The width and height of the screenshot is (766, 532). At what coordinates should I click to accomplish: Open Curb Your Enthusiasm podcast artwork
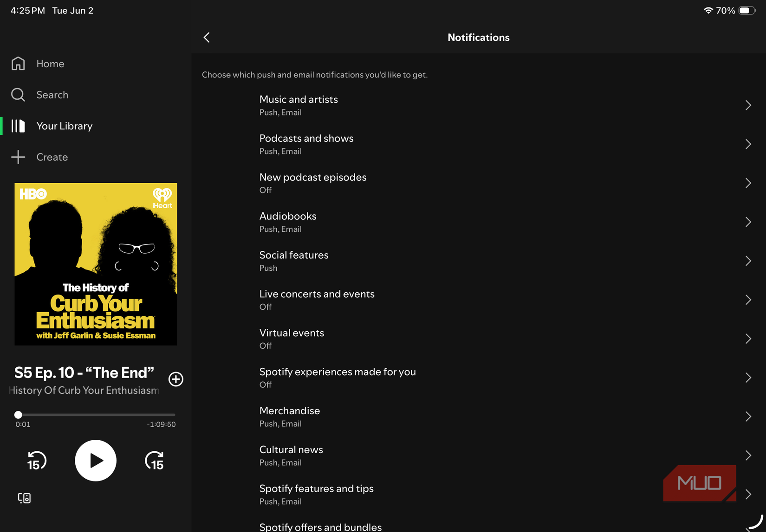coord(96,264)
